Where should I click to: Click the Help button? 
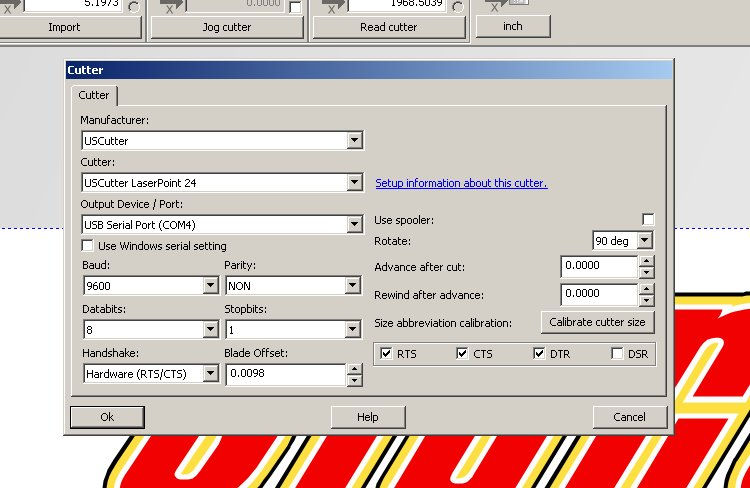368,417
